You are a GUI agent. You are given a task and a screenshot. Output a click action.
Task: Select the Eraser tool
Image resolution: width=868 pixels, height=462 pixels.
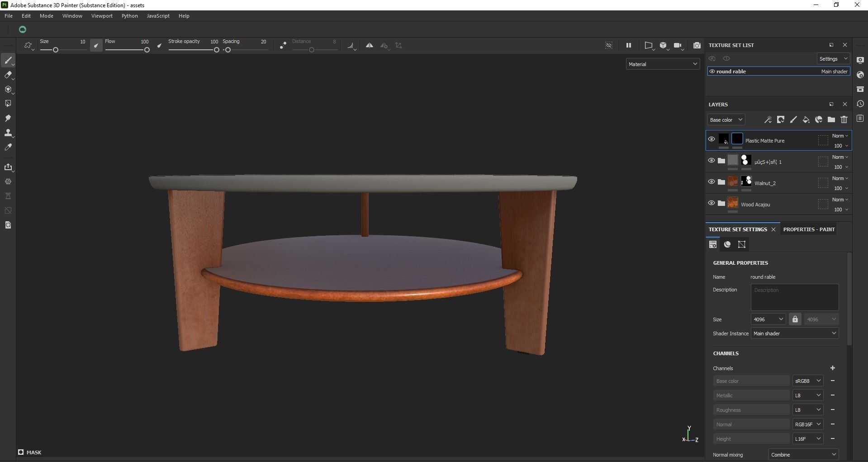click(8, 75)
